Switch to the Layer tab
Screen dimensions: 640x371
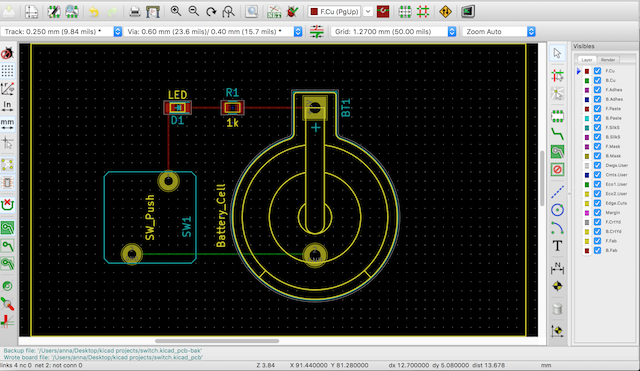point(587,60)
